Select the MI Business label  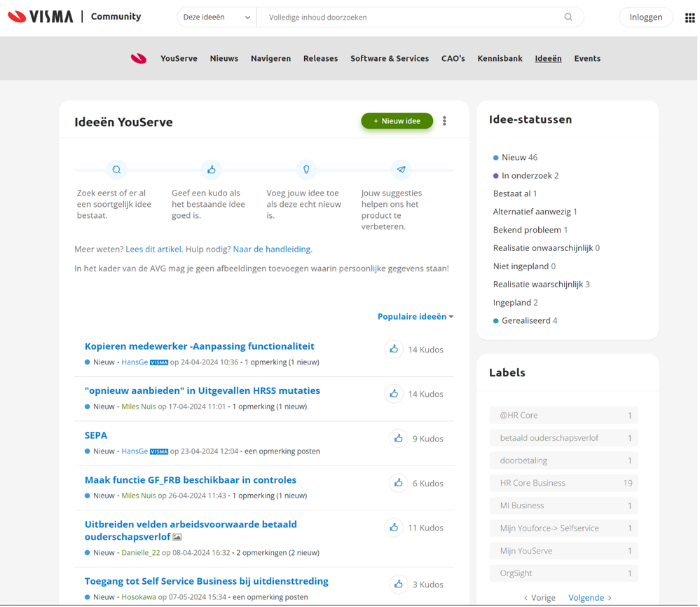click(564, 505)
